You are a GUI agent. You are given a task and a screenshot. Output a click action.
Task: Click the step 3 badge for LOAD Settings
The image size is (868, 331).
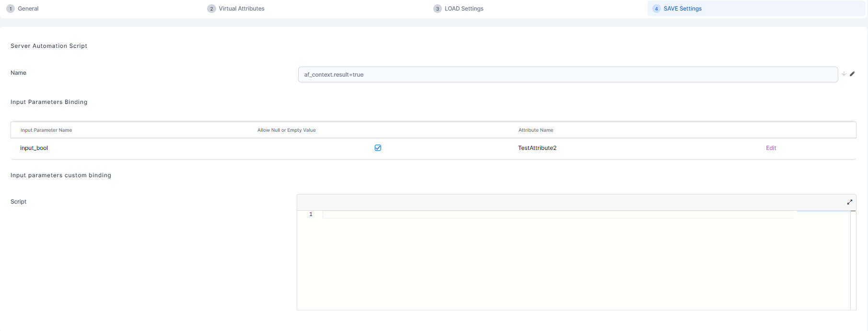(437, 9)
